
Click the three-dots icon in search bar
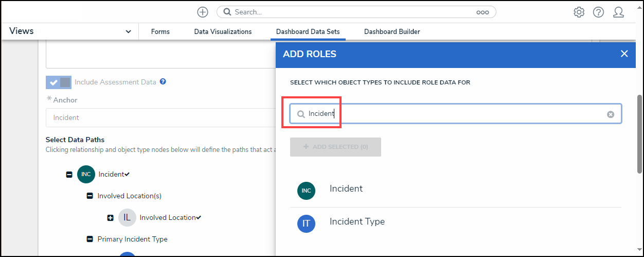482,12
